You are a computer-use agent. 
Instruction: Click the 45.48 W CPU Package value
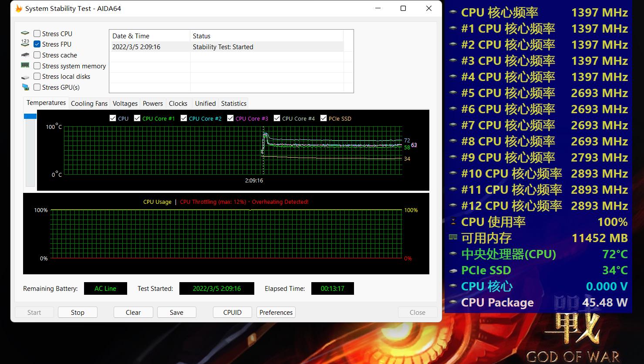pyautogui.click(x=605, y=303)
